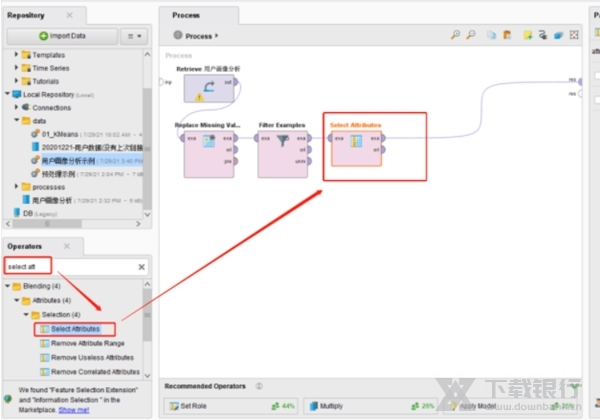Click the operator search input field
600x420 pixels.
point(68,267)
